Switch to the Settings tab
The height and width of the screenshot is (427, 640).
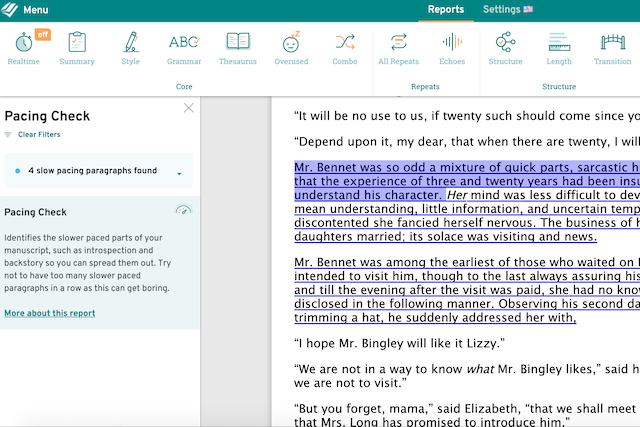click(502, 9)
